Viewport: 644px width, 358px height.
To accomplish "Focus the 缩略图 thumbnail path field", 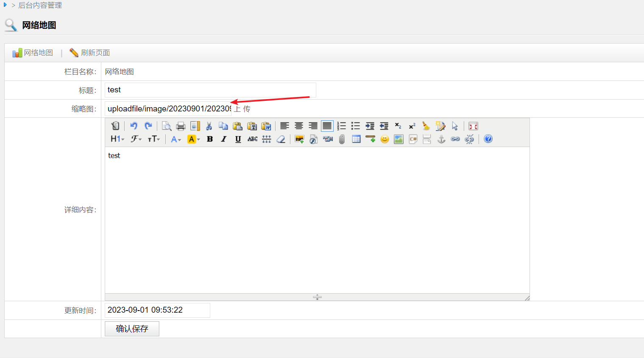I will (168, 109).
